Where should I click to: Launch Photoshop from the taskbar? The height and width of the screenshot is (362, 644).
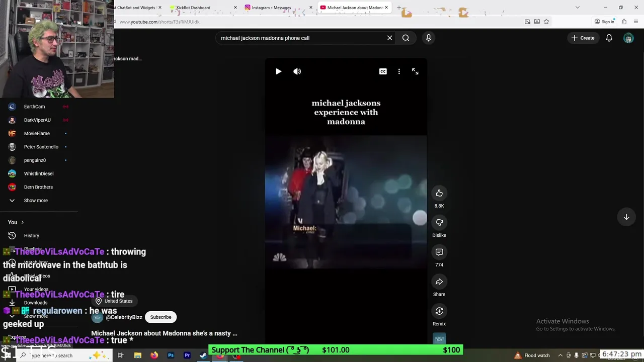click(171, 355)
